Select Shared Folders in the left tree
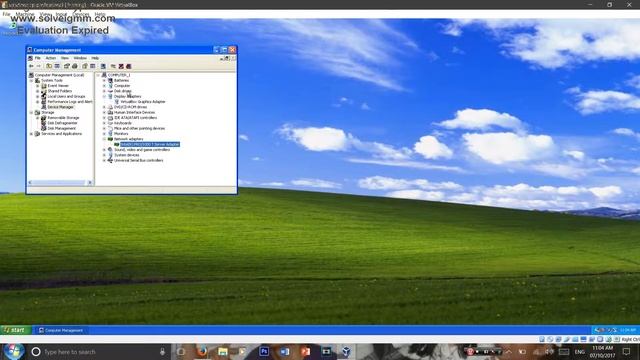This screenshot has height=360, width=640. (60, 91)
